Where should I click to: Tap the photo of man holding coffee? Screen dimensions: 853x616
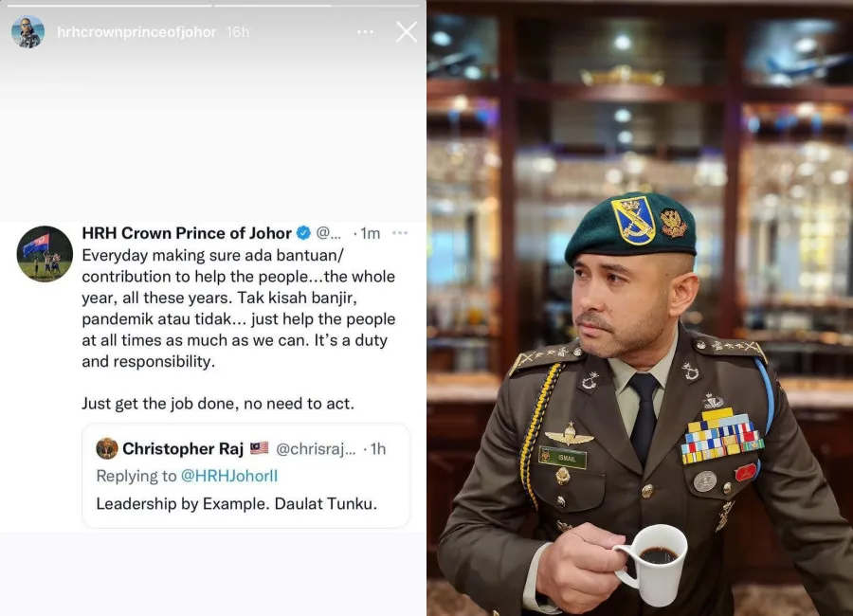pyautogui.click(x=640, y=308)
